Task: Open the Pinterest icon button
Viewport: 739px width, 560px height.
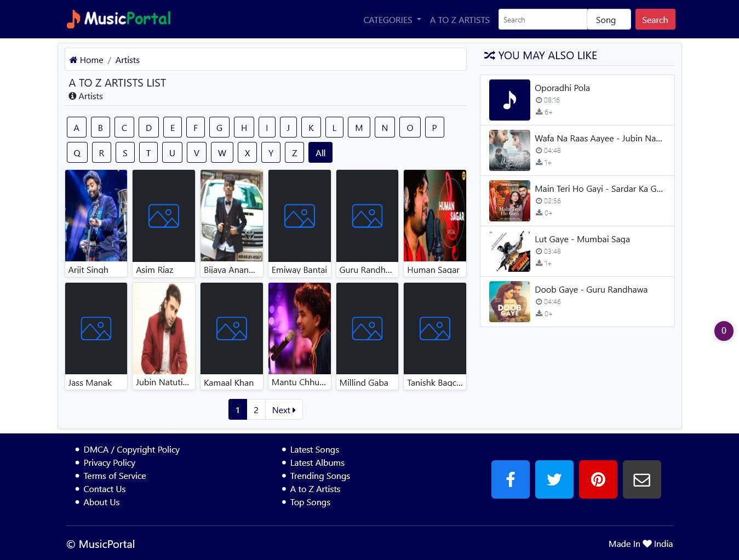Action: click(x=598, y=479)
